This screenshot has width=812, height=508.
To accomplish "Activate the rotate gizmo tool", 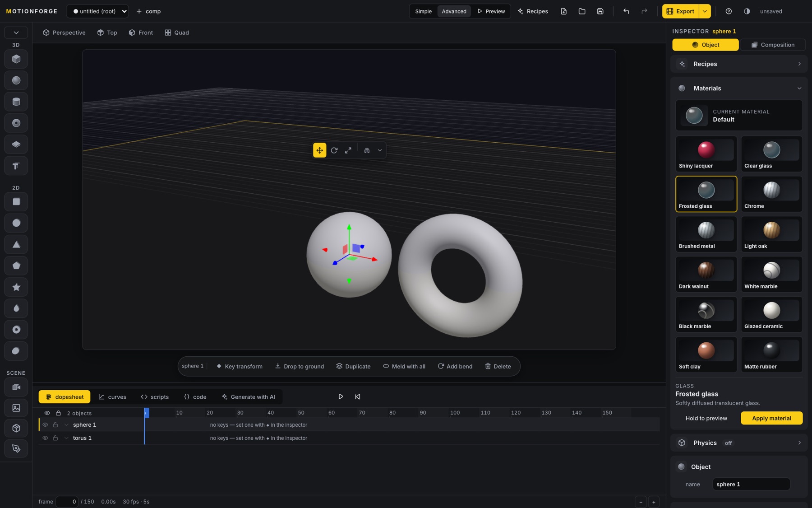I will [x=334, y=150].
